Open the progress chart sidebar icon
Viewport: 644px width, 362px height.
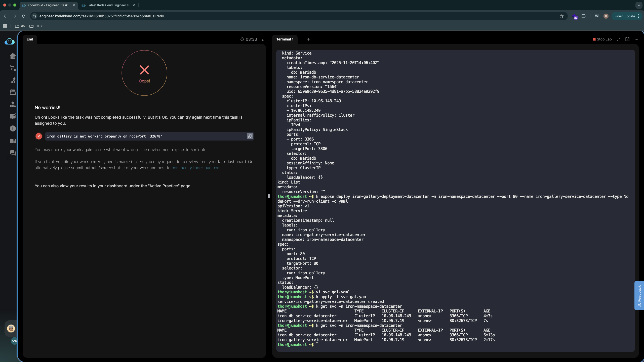point(13,80)
